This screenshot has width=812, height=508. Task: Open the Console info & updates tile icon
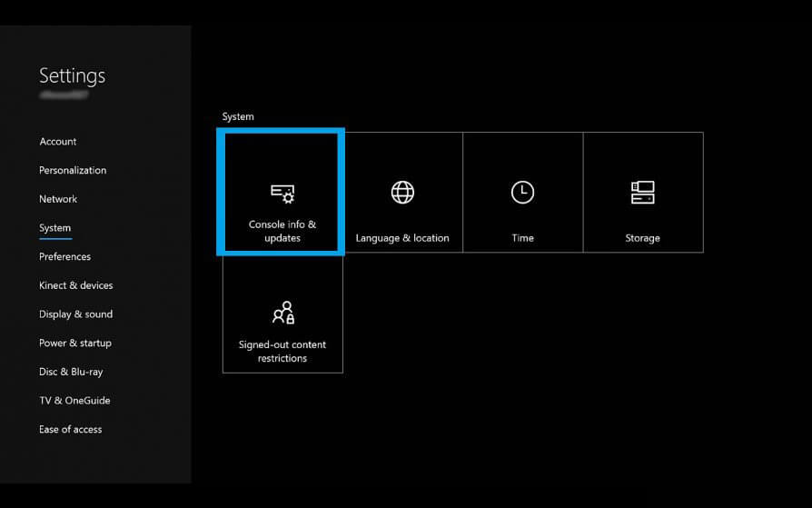282,194
